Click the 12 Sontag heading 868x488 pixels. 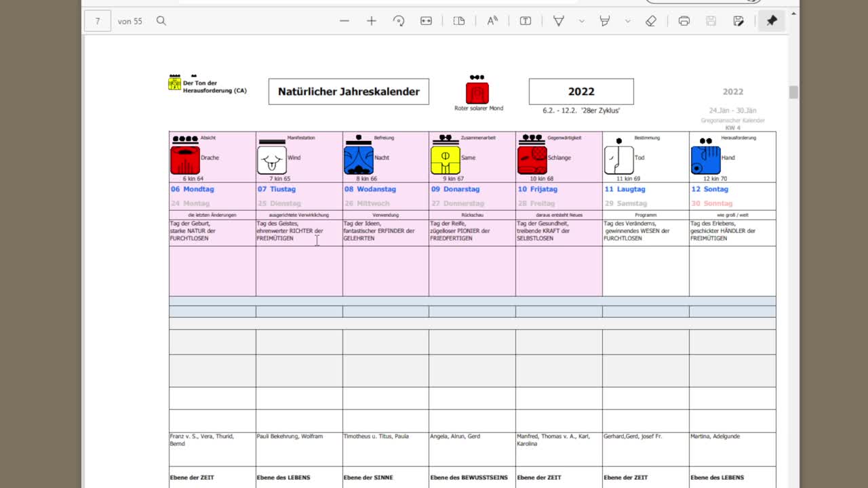point(710,189)
